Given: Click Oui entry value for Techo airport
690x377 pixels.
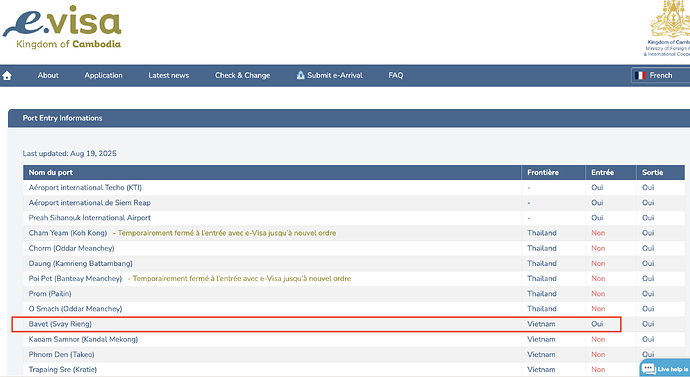Looking at the screenshot, I should point(597,187).
